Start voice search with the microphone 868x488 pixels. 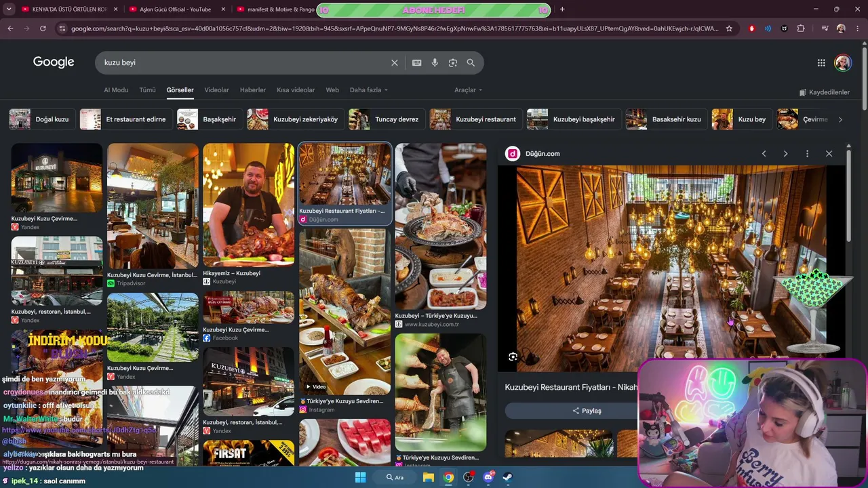click(435, 62)
